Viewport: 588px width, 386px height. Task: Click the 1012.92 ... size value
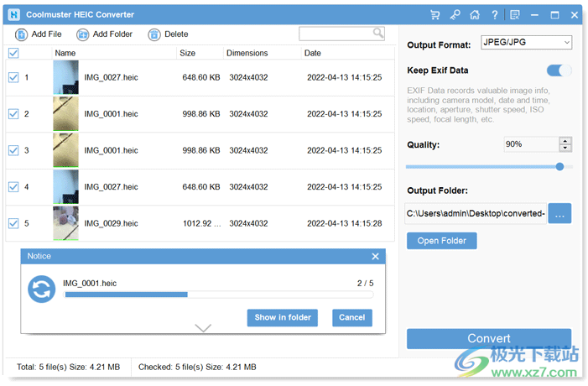point(202,223)
